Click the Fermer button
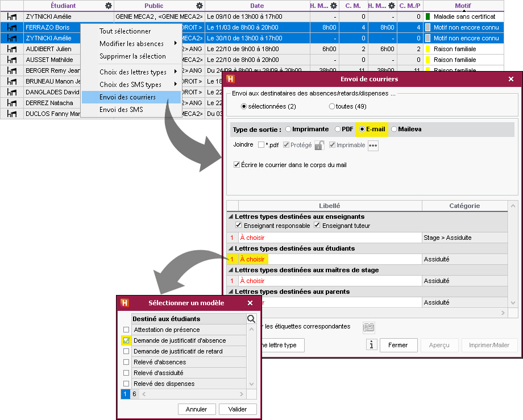Viewport: 523px width, 420px height. (399, 345)
